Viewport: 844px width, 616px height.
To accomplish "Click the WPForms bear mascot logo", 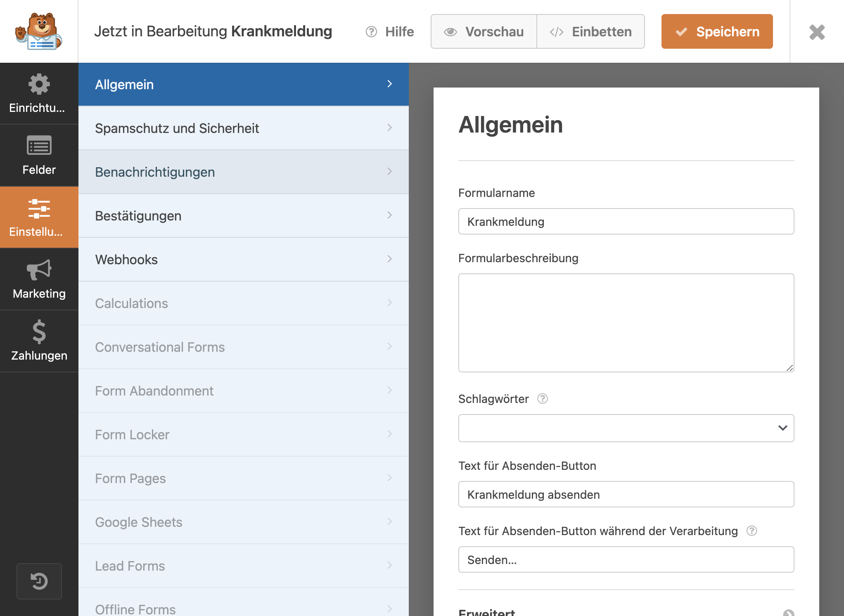I will coord(39,31).
